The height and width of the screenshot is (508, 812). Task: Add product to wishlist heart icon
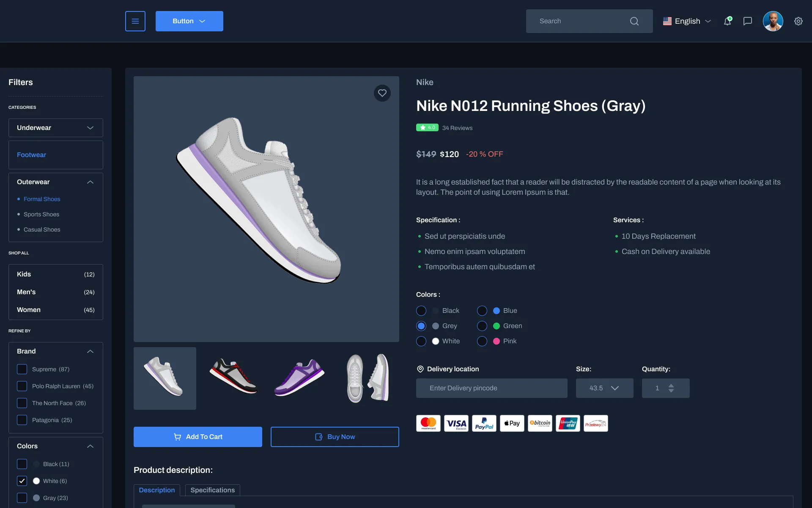coord(382,93)
